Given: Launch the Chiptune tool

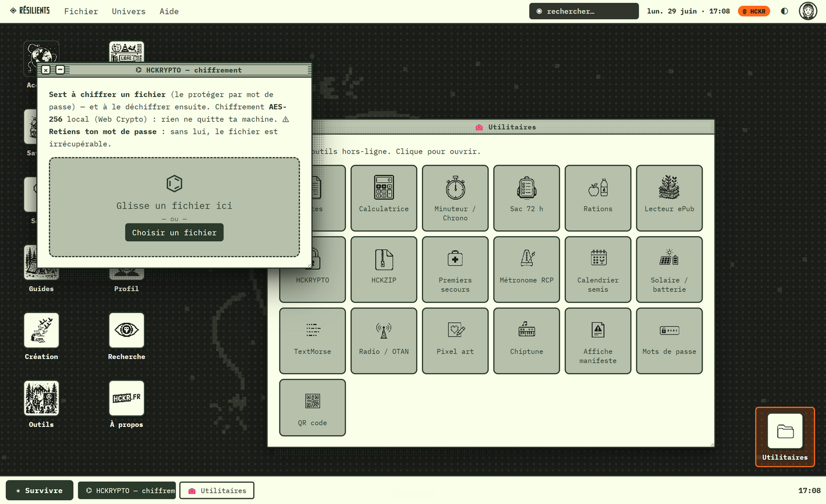Looking at the screenshot, I should [x=526, y=341].
